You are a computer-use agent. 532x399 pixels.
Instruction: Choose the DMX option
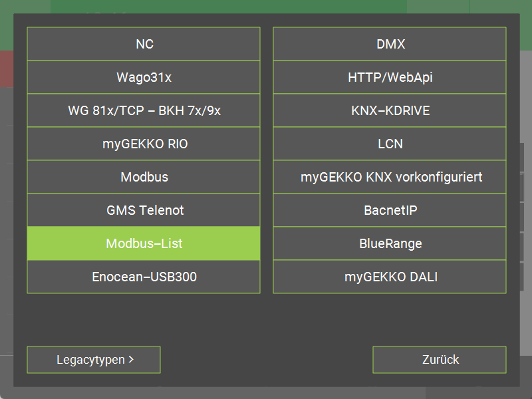(390, 44)
